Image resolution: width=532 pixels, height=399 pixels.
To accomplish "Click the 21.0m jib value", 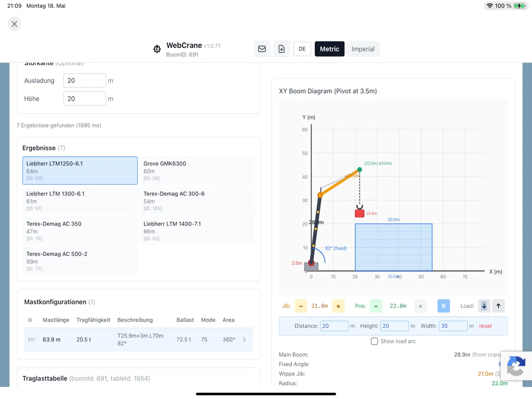I will point(320,306).
